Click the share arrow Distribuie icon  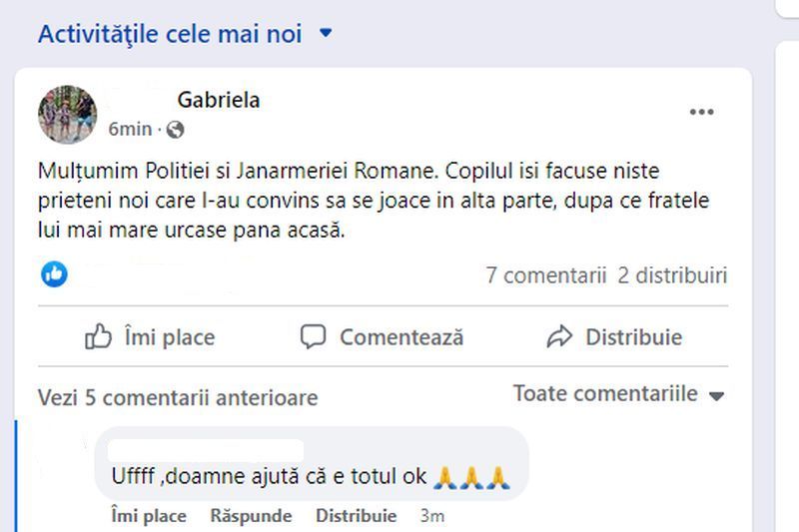coord(559,337)
